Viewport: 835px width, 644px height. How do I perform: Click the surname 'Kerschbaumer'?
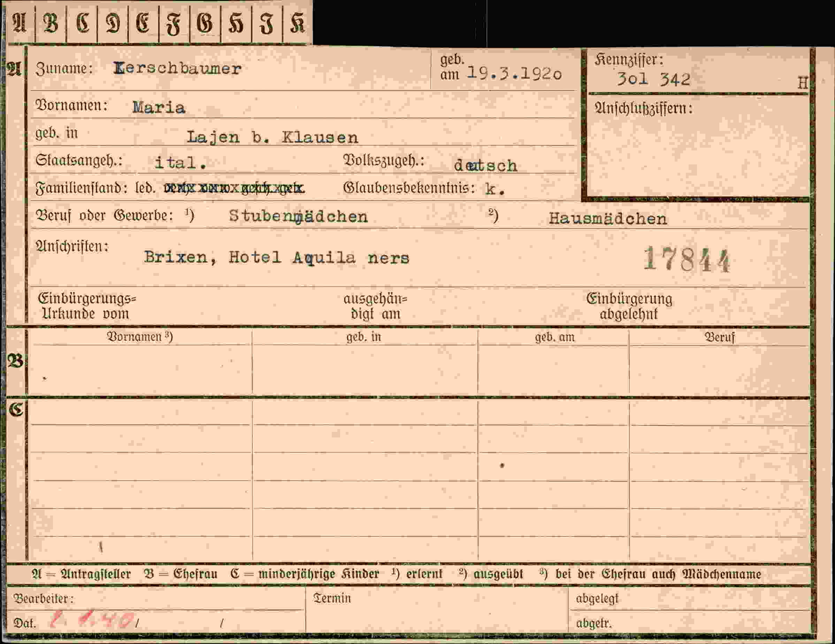[x=177, y=68]
